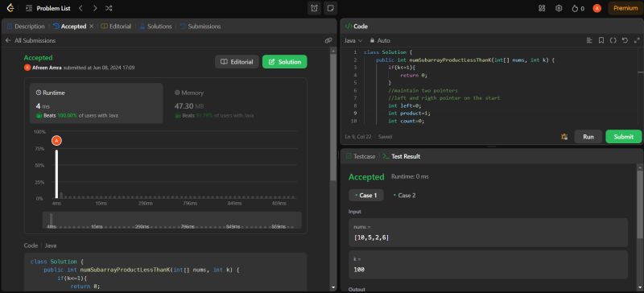Close the Accepted tab
This screenshot has height=293, width=644.
[92, 27]
